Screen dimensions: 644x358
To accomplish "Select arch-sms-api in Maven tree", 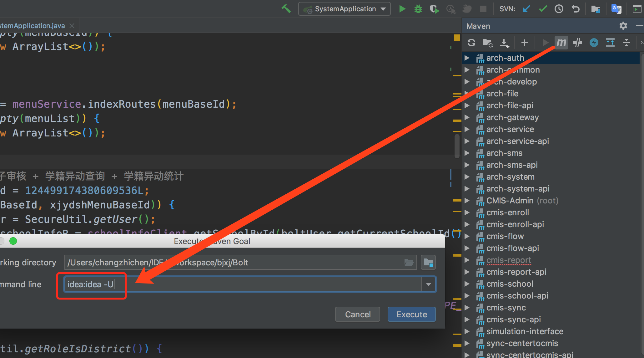I will (x=512, y=165).
